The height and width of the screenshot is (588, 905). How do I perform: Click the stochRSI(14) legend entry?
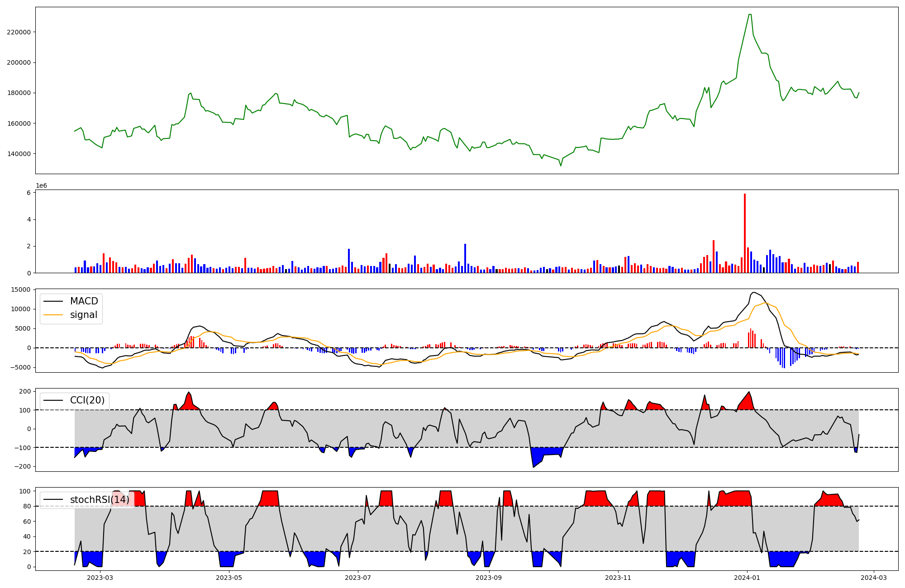click(99, 500)
